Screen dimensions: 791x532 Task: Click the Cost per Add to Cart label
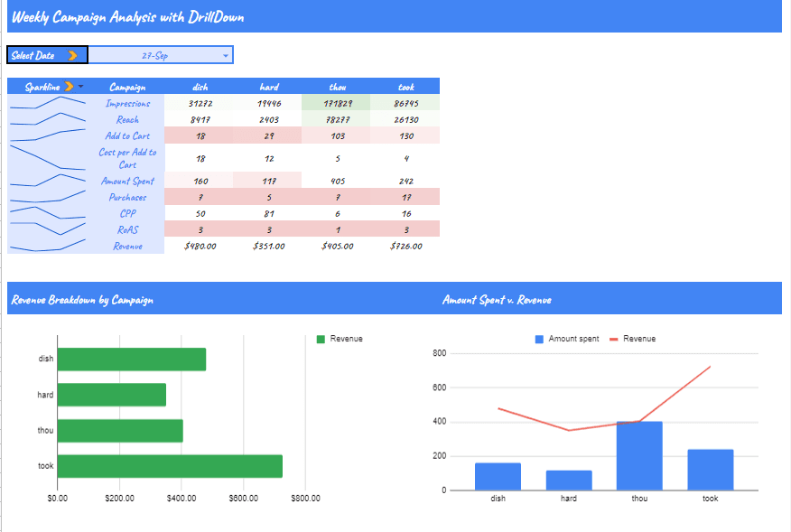point(127,158)
